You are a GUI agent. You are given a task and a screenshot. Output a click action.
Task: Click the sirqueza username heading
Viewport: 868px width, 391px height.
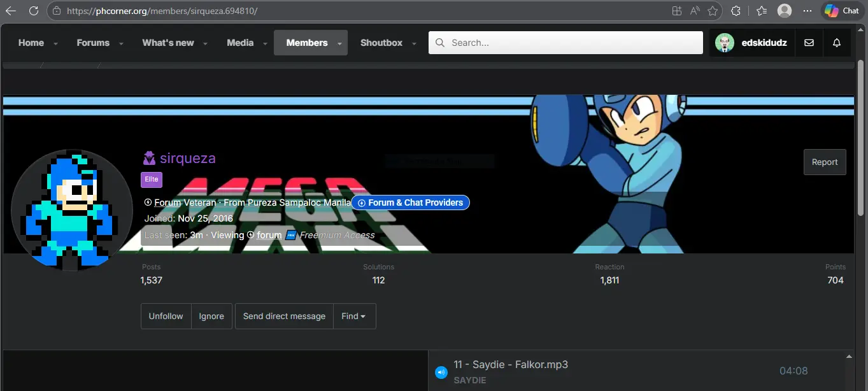coord(188,158)
